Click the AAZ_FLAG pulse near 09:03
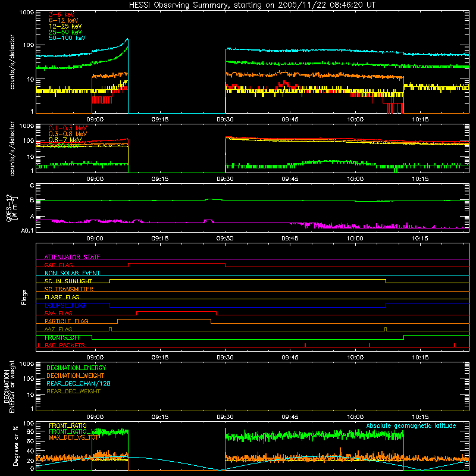Image resolution: width=476 pixels, height=476 pixels. coord(110,330)
